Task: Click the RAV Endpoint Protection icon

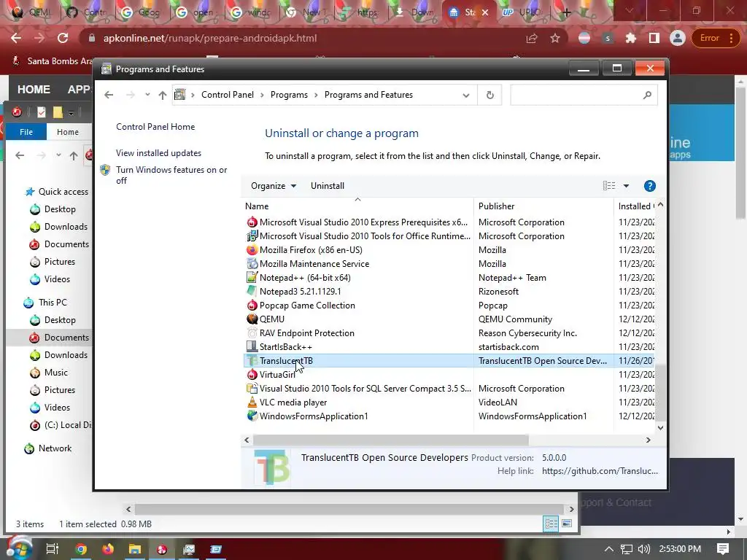Action: (252, 332)
